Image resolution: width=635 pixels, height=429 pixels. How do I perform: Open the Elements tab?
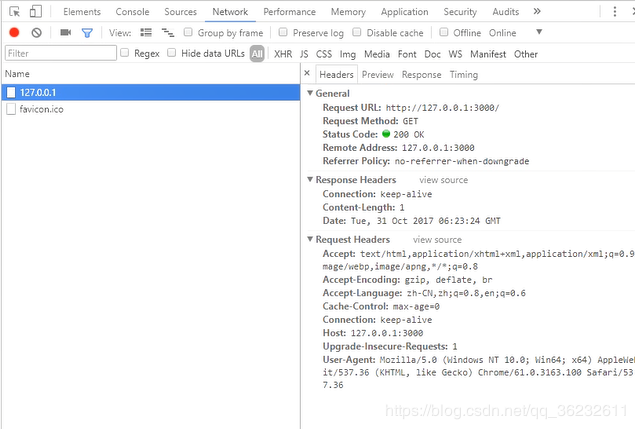point(82,12)
